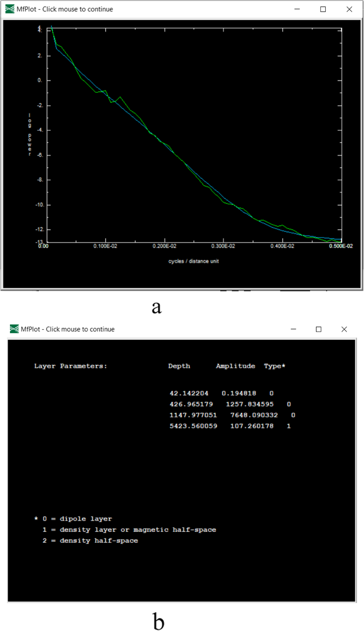Click the legend line '0 = dipole layer'
Screen dimensions: 364x631
click(x=77, y=519)
